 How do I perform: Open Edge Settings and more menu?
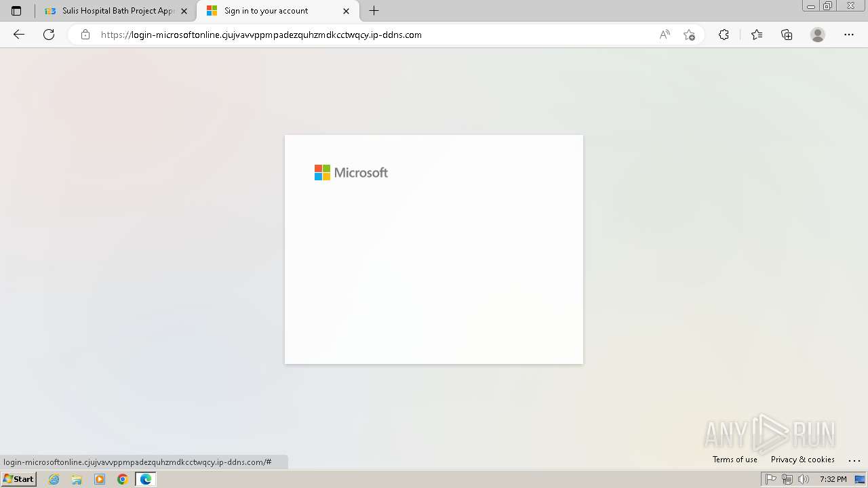[849, 35]
